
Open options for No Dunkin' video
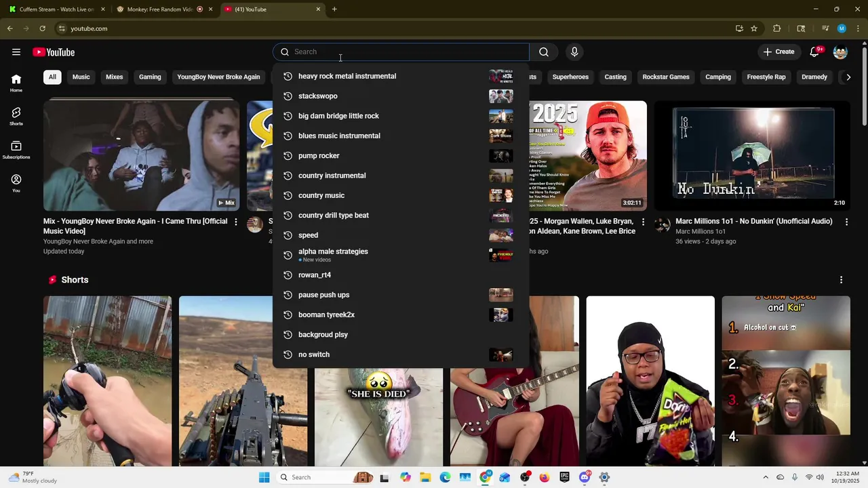click(x=846, y=222)
